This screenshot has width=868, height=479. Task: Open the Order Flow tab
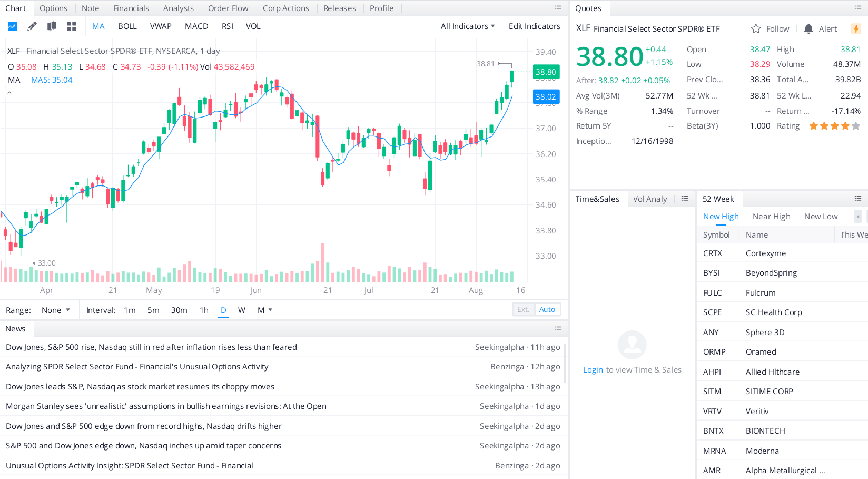(x=228, y=8)
